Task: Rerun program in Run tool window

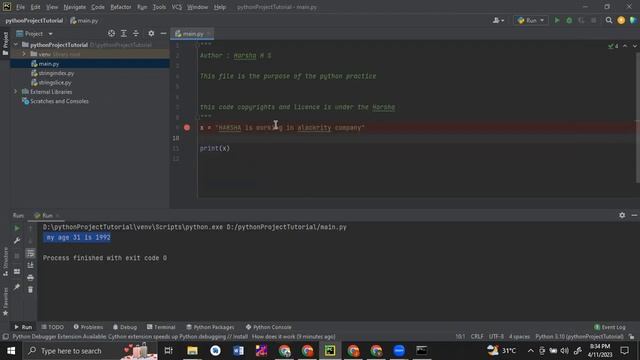Action: click(x=17, y=228)
